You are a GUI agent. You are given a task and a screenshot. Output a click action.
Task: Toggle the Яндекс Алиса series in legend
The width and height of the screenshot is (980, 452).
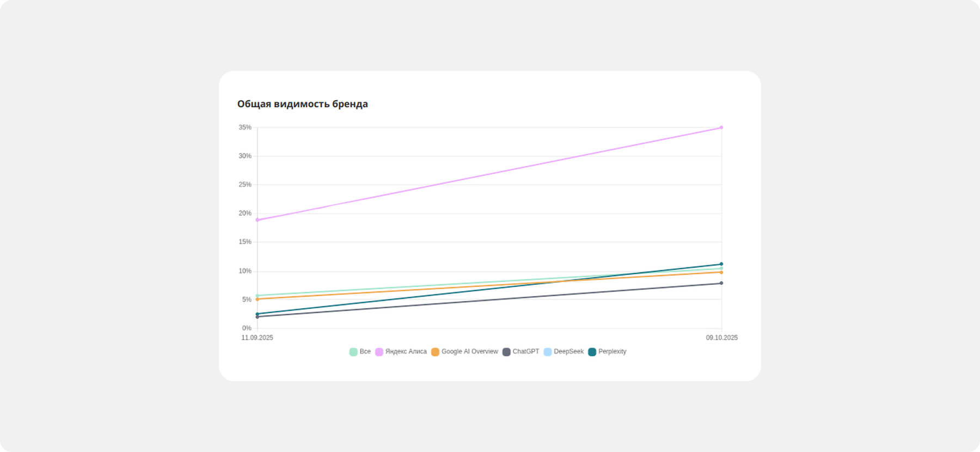click(x=406, y=352)
